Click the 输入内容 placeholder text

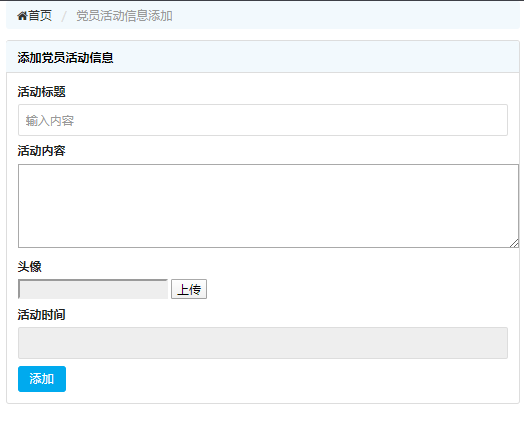50,121
